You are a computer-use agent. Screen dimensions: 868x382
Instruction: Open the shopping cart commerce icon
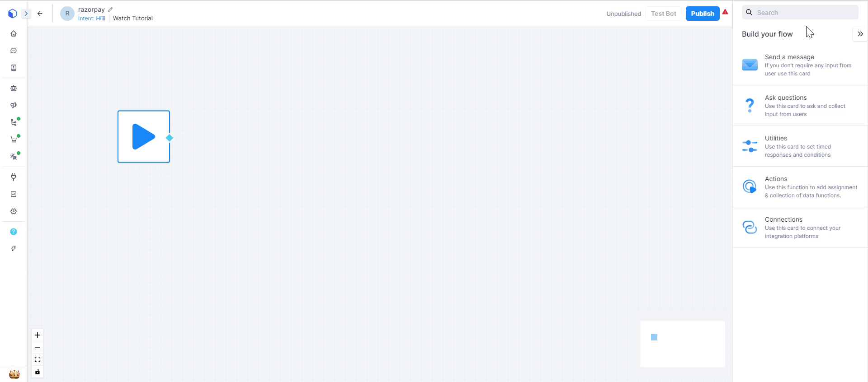(x=14, y=140)
